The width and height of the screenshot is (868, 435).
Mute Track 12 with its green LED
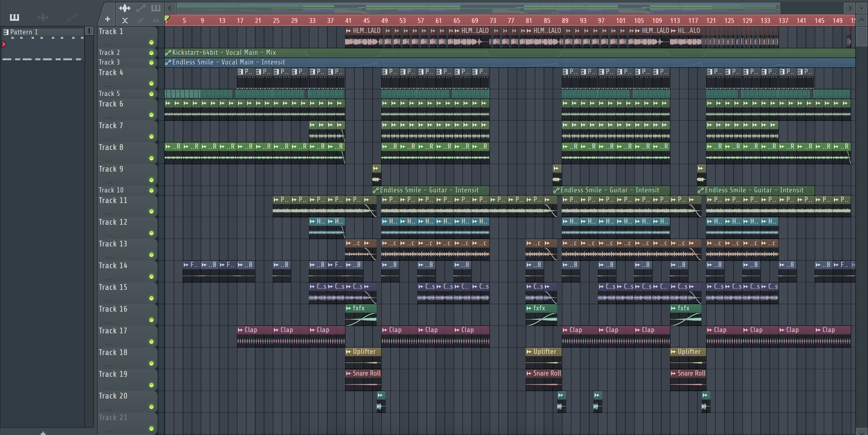(151, 233)
